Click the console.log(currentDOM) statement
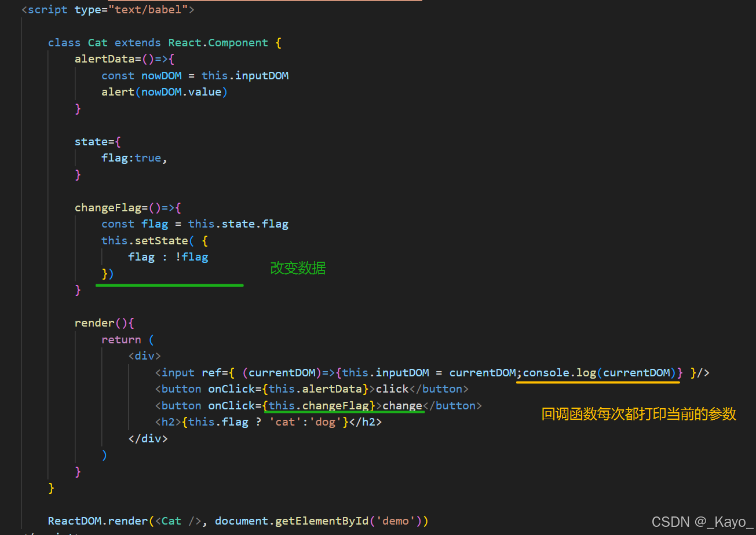 [x=600, y=373]
